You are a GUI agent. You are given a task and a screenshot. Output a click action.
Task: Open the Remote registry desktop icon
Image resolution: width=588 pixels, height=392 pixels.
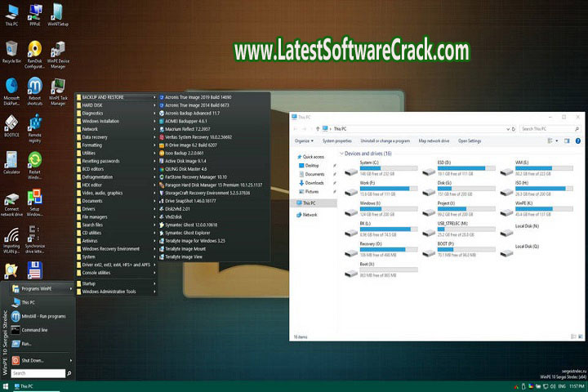point(35,129)
